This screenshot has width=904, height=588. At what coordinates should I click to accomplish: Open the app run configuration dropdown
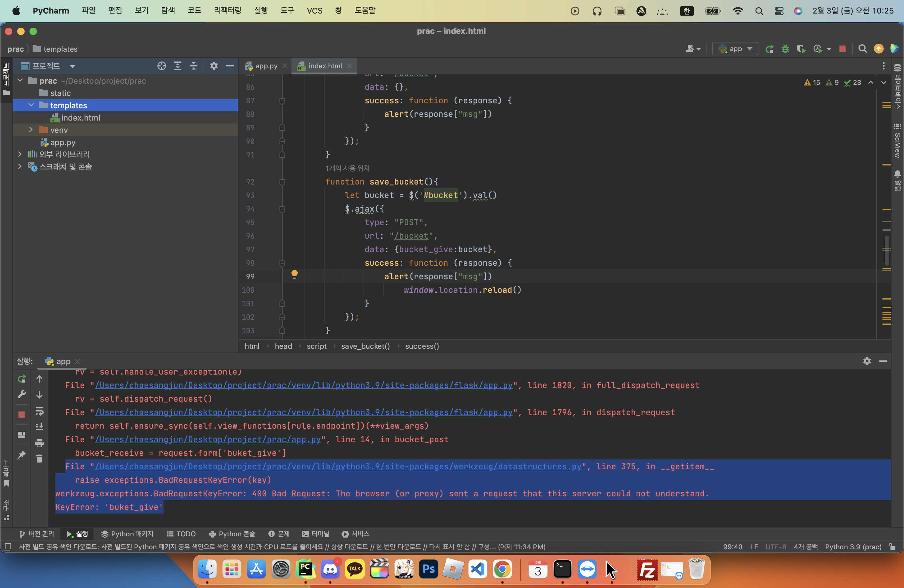pyautogui.click(x=735, y=49)
